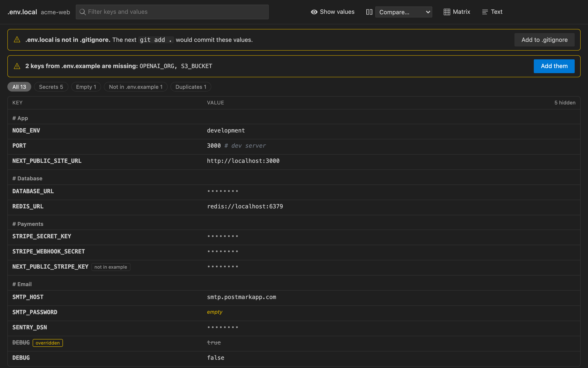Click the Add them button
588x368 pixels.
click(x=554, y=66)
